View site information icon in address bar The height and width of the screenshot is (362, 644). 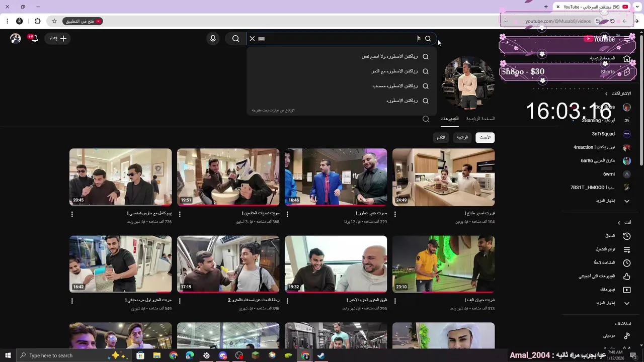click(598, 21)
